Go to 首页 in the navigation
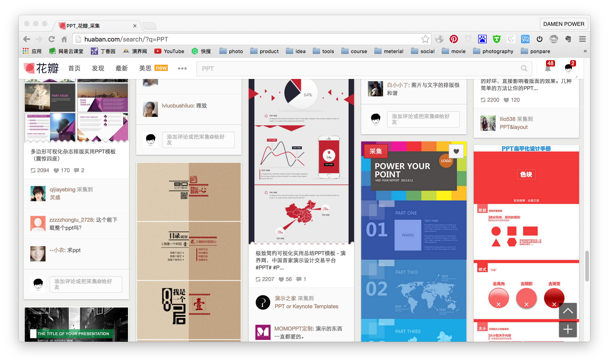Image resolution: width=609 pixels, height=364 pixels. click(x=74, y=68)
